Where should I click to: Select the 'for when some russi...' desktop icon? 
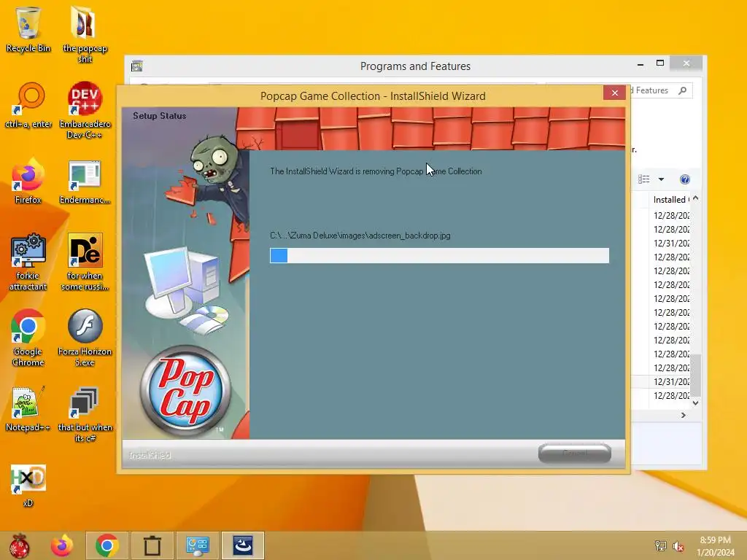pos(85,262)
